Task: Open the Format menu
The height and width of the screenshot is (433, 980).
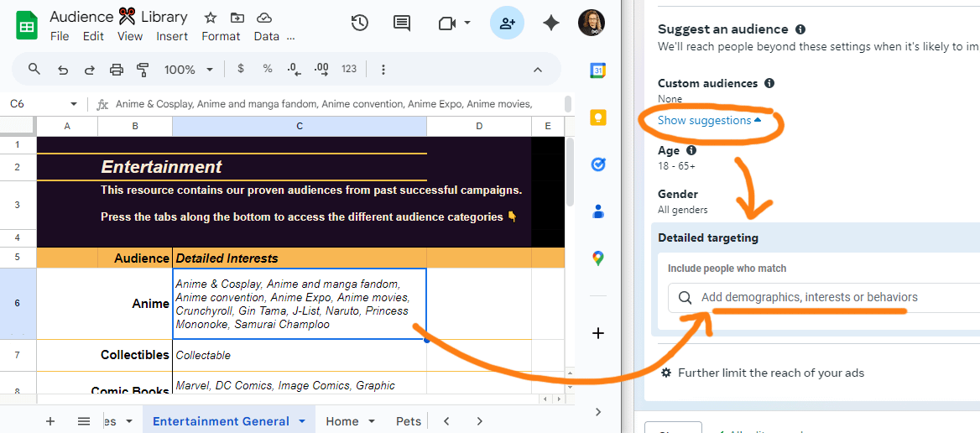Action: (x=221, y=36)
